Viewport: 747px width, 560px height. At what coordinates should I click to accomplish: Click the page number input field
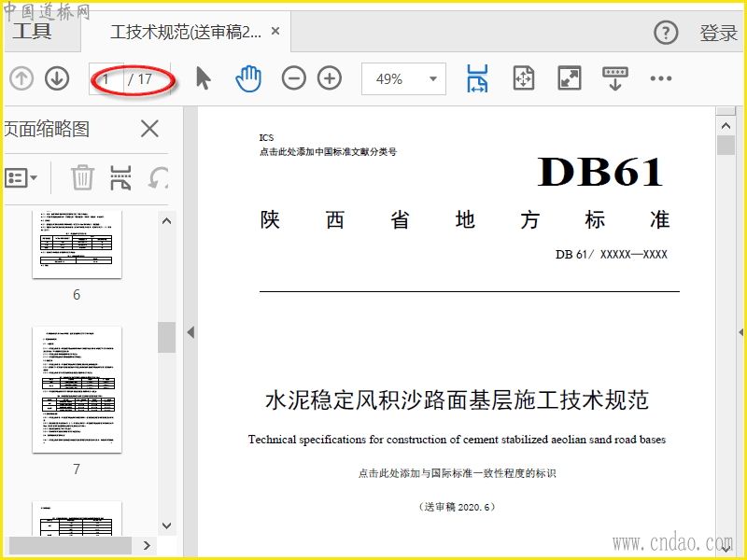107,79
